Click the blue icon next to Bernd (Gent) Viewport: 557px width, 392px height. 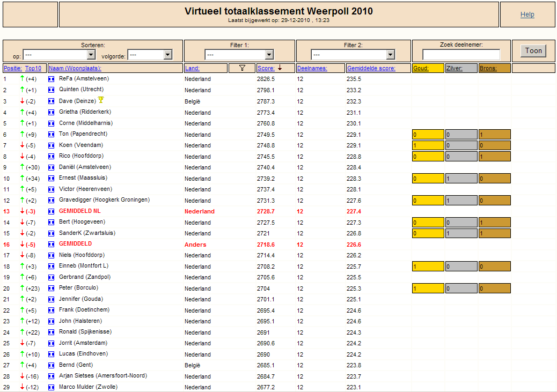(x=51, y=365)
